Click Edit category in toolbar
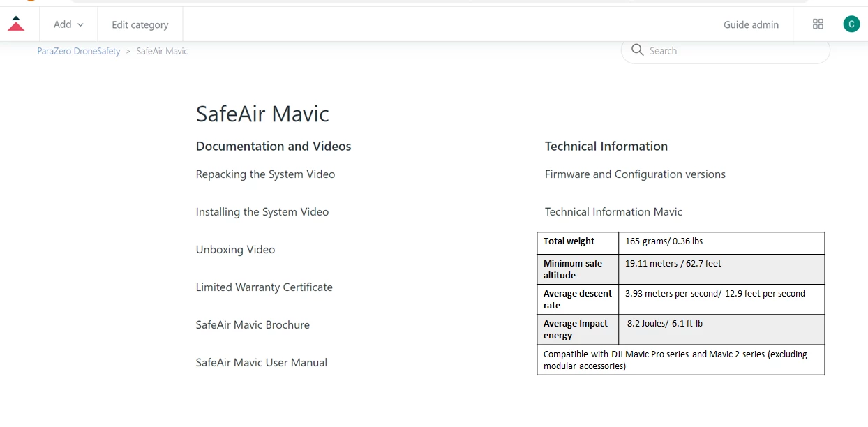This screenshot has width=868, height=427. 140,24
